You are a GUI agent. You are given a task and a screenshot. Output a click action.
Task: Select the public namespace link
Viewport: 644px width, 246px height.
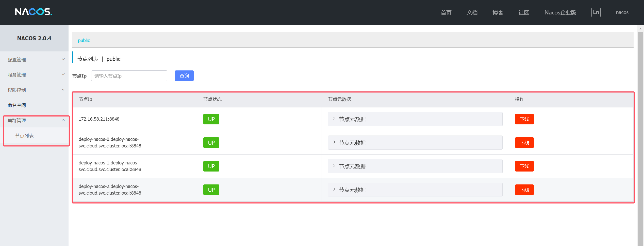coord(84,40)
